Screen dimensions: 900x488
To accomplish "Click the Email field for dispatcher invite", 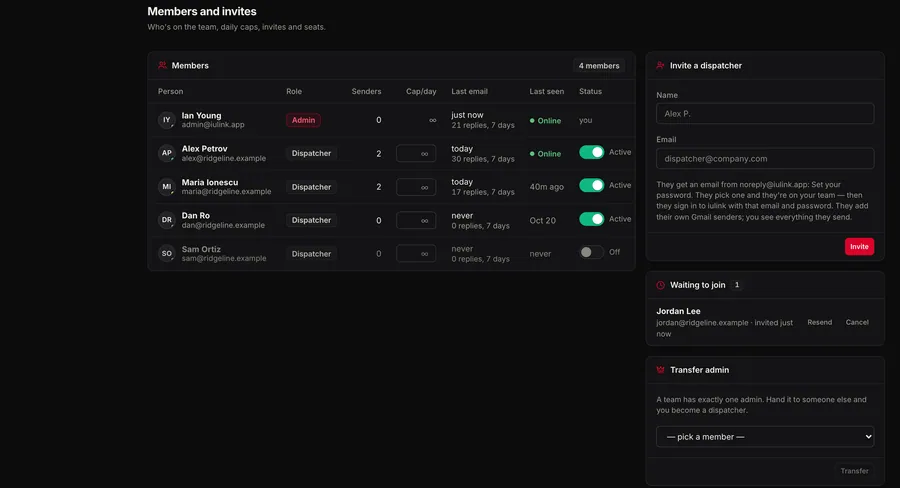I will tap(765, 158).
